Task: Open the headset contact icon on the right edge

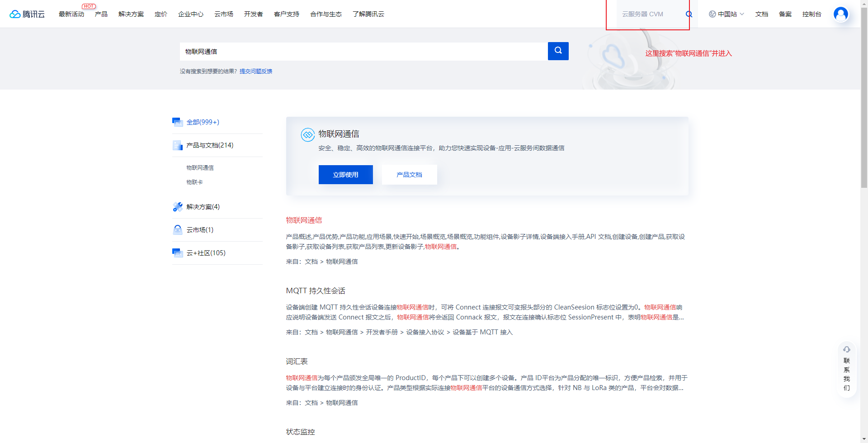Action: 846,349
